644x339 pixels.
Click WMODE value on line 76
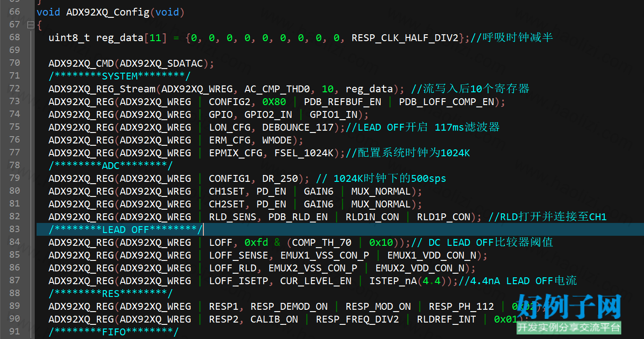coord(277,140)
